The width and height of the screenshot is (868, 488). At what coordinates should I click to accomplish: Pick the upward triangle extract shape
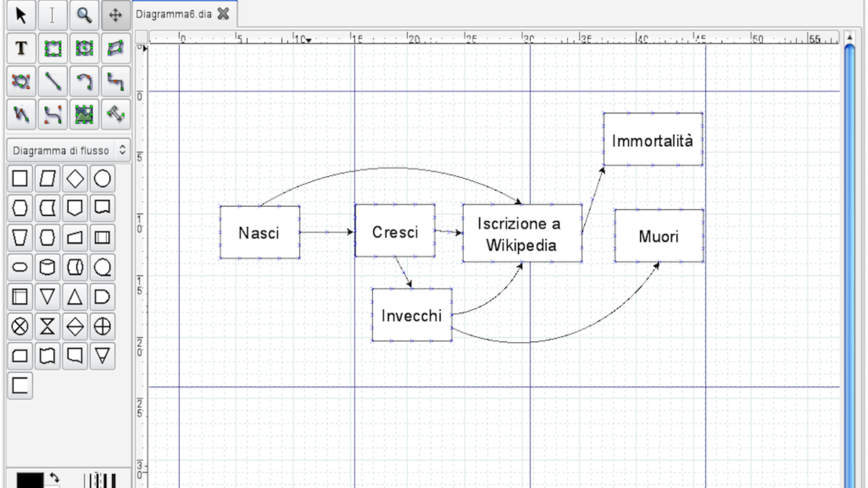[x=75, y=297]
